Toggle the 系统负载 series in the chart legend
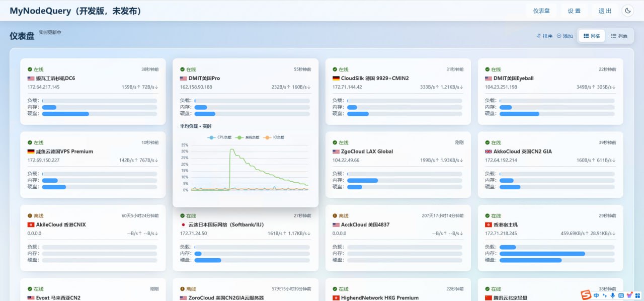This screenshot has width=644, height=301. (x=248, y=137)
